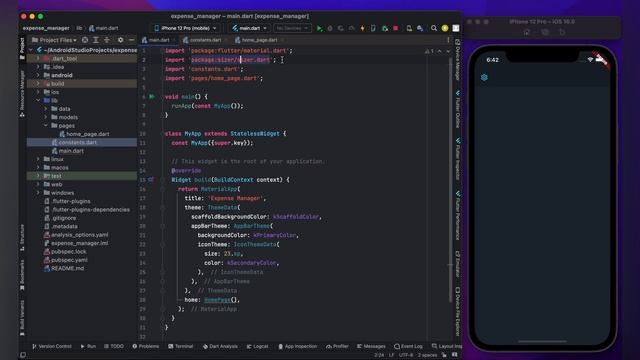Screen dimensions: 640x360
Task: Click the Debug bug icon in toolbar
Action: click(330, 28)
